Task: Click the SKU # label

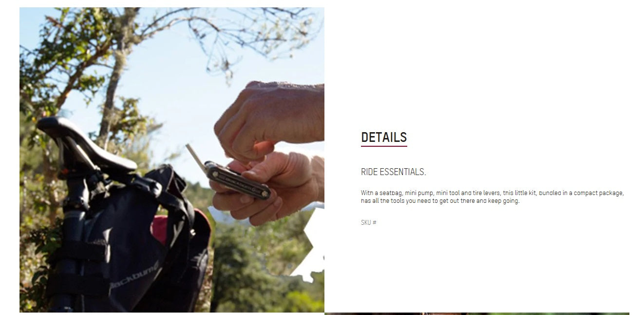Action: click(369, 222)
